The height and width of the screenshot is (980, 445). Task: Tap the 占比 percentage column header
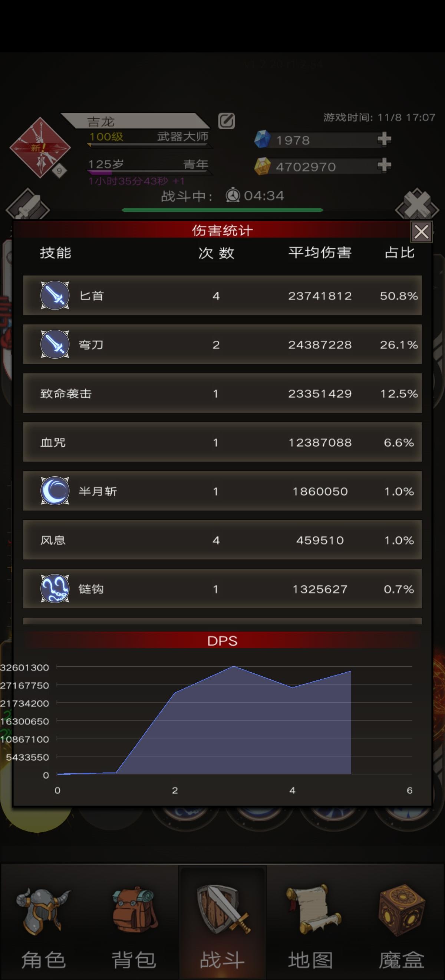point(399,253)
